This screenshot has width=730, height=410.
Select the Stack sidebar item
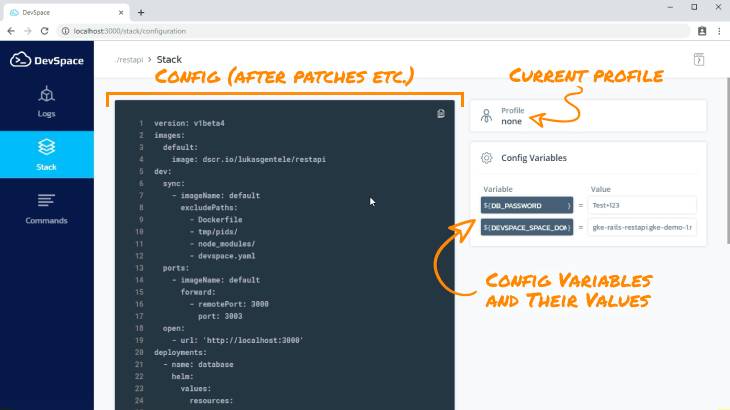coord(47,155)
